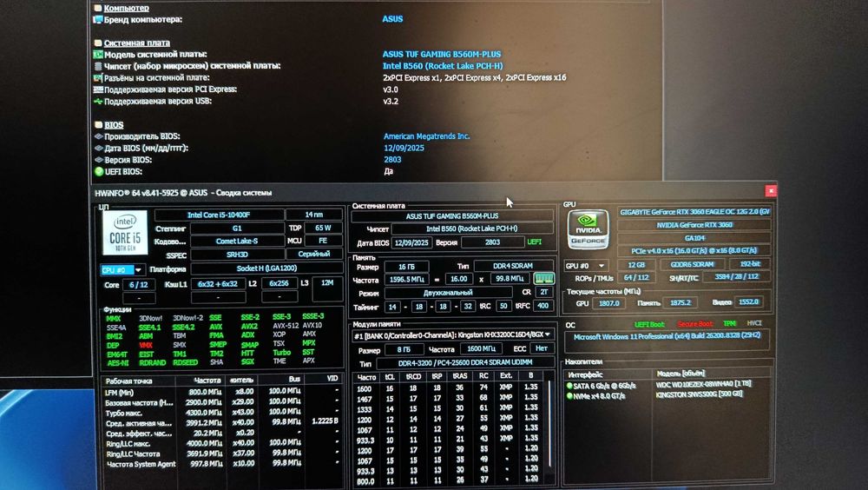
Task: Click the green status dot of the NVMe drive
Action: click(569, 396)
